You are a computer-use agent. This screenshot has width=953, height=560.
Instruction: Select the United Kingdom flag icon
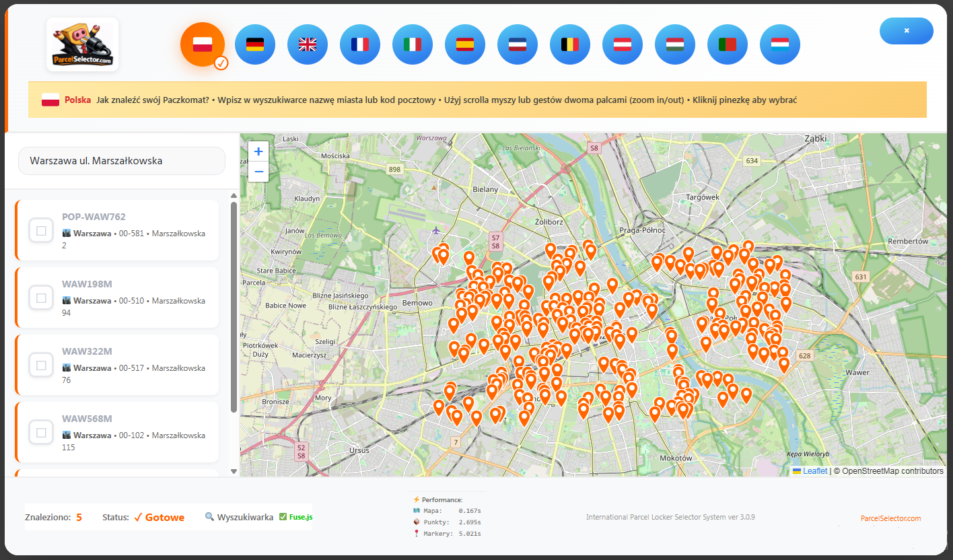(x=308, y=44)
